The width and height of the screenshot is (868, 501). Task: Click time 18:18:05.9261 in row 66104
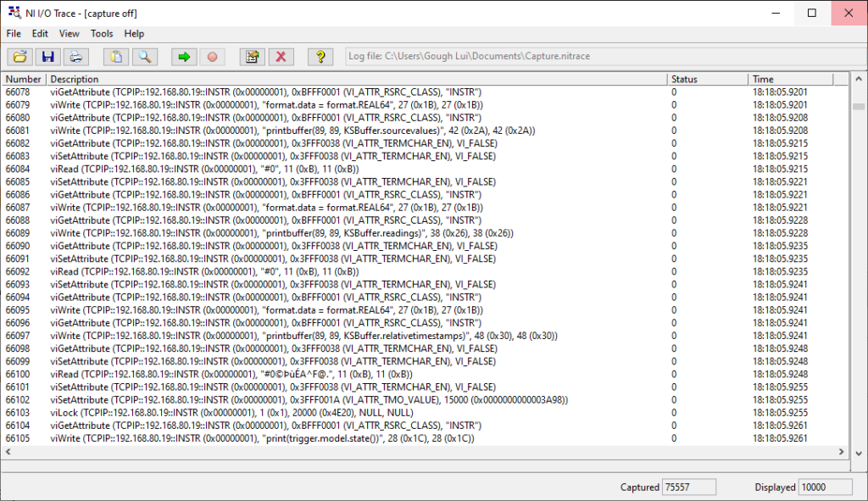780,426
